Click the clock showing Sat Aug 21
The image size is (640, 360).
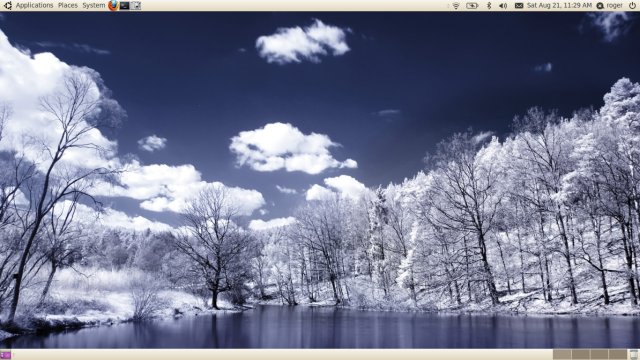point(559,5)
